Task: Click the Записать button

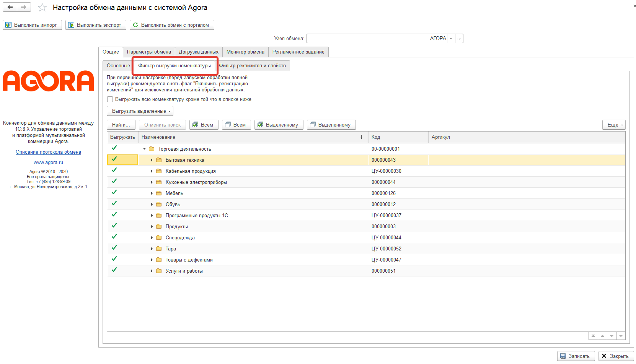Action: point(576,356)
